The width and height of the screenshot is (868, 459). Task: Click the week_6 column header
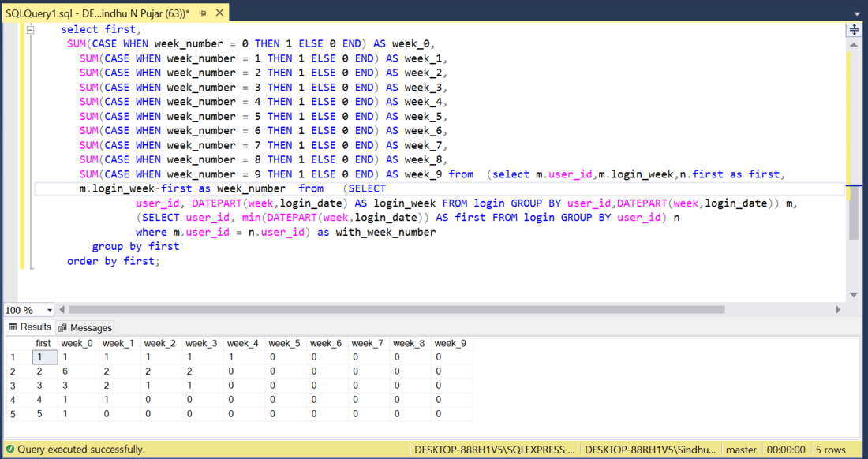coord(327,343)
